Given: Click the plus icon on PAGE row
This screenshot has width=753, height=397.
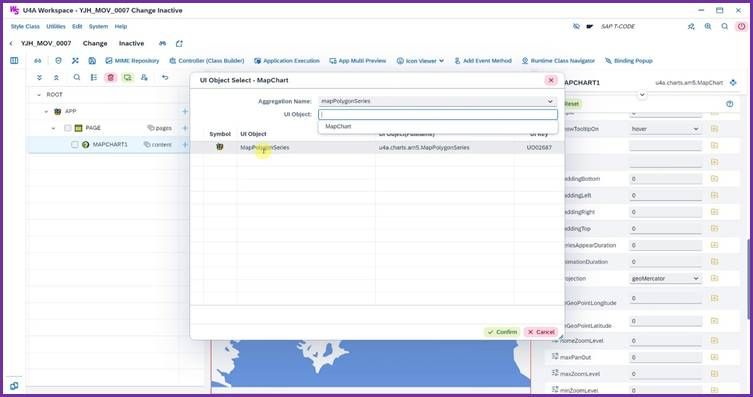Looking at the screenshot, I should [x=185, y=128].
